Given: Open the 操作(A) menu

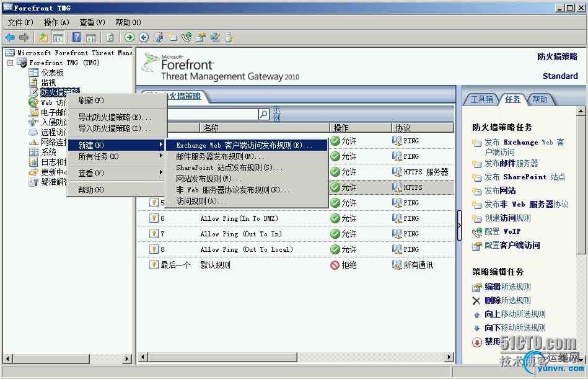Looking at the screenshot, I should point(56,22).
